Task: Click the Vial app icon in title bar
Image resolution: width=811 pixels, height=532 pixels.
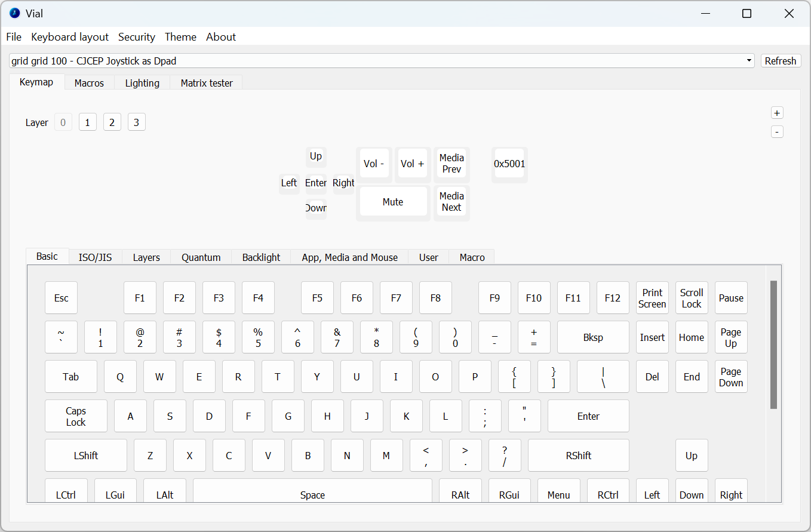Action: (15, 13)
